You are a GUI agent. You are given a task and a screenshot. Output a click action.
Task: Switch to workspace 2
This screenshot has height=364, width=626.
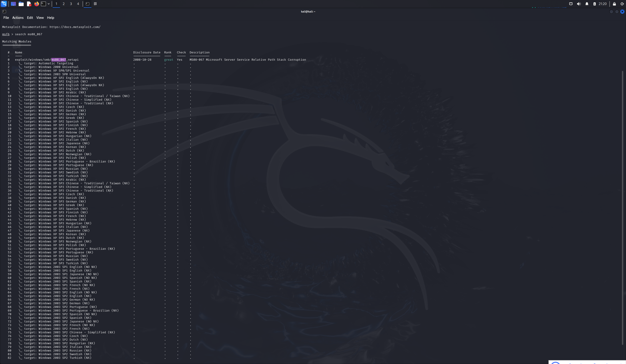tap(64, 4)
